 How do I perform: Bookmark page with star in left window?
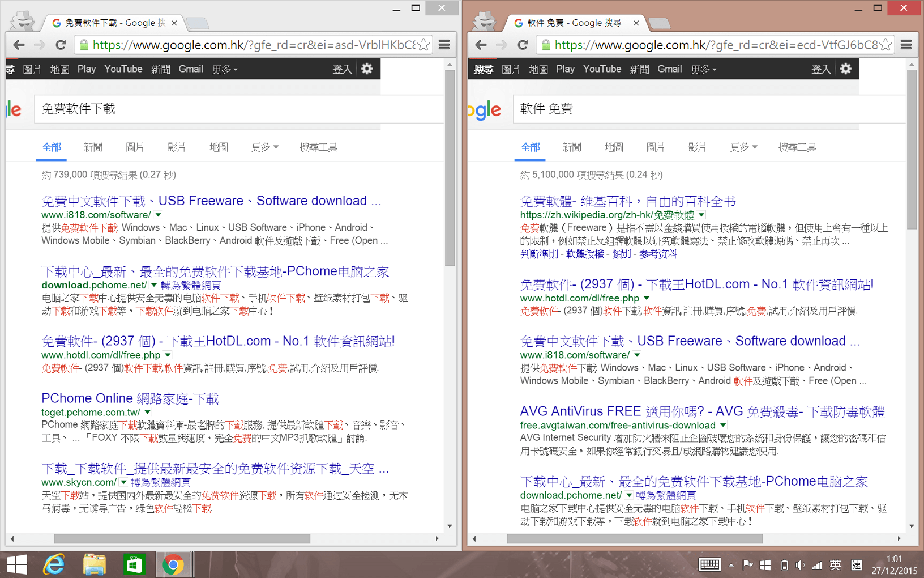tap(423, 45)
